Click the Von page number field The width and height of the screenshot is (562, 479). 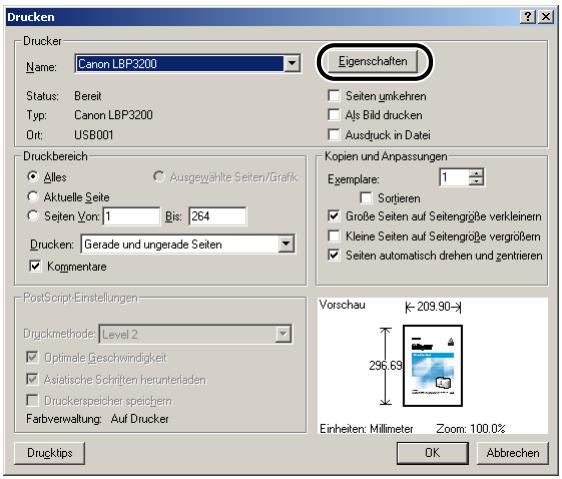[131, 216]
